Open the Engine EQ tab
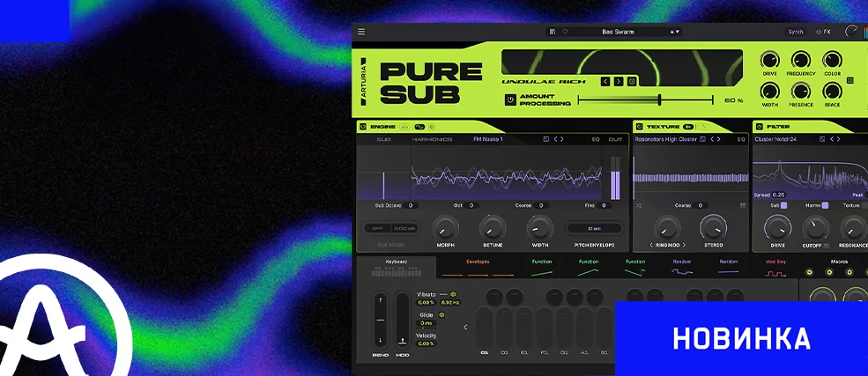 596,139
